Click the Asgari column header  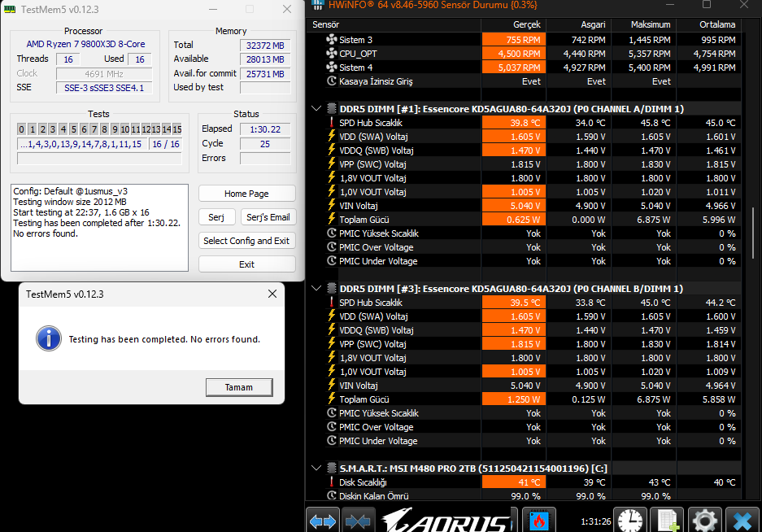(x=578, y=24)
